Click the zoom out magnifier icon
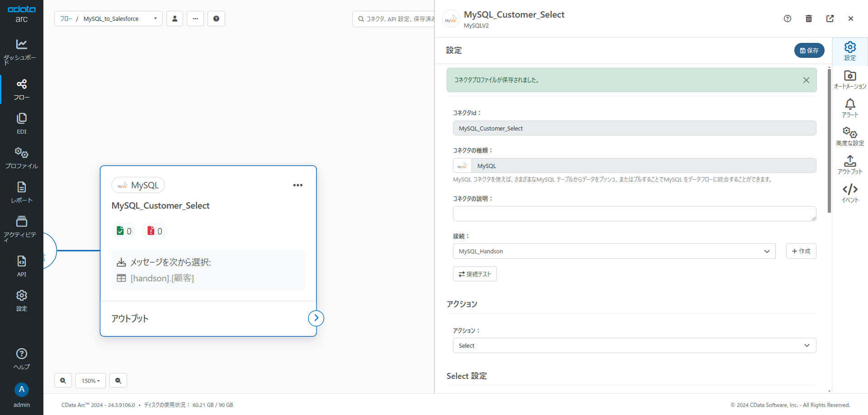This screenshot has height=415, width=868. (x=118, y=381)
